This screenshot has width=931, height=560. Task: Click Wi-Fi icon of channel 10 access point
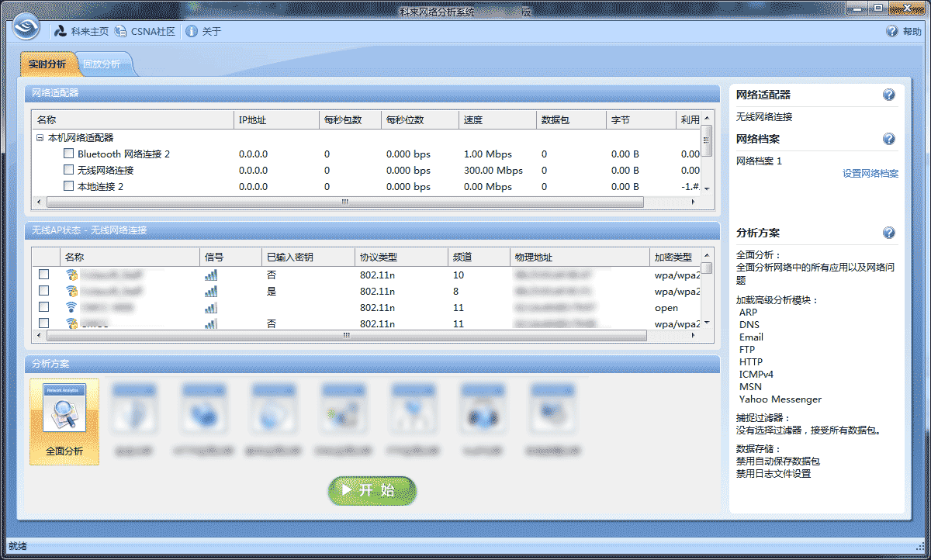pyautogui.click(x=72, y=275)
